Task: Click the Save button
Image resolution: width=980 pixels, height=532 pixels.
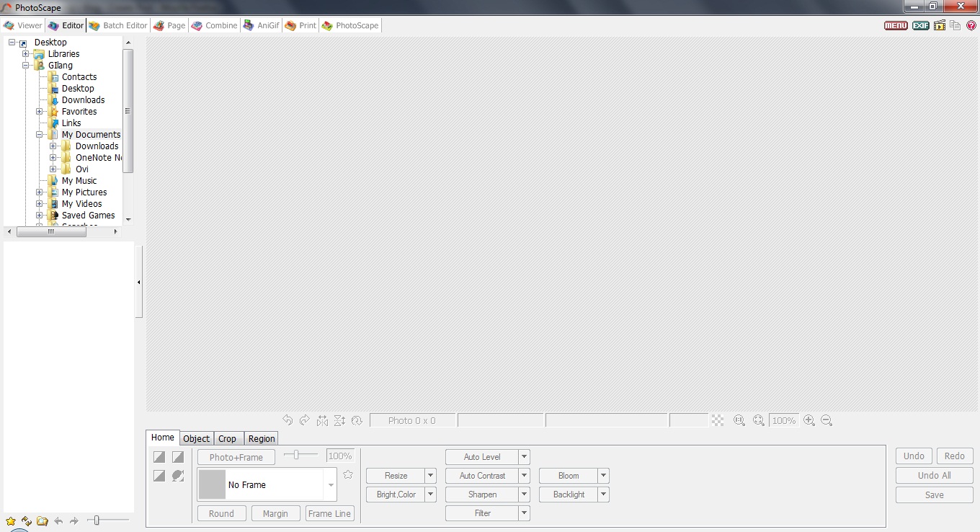Action: click(935, 495)
